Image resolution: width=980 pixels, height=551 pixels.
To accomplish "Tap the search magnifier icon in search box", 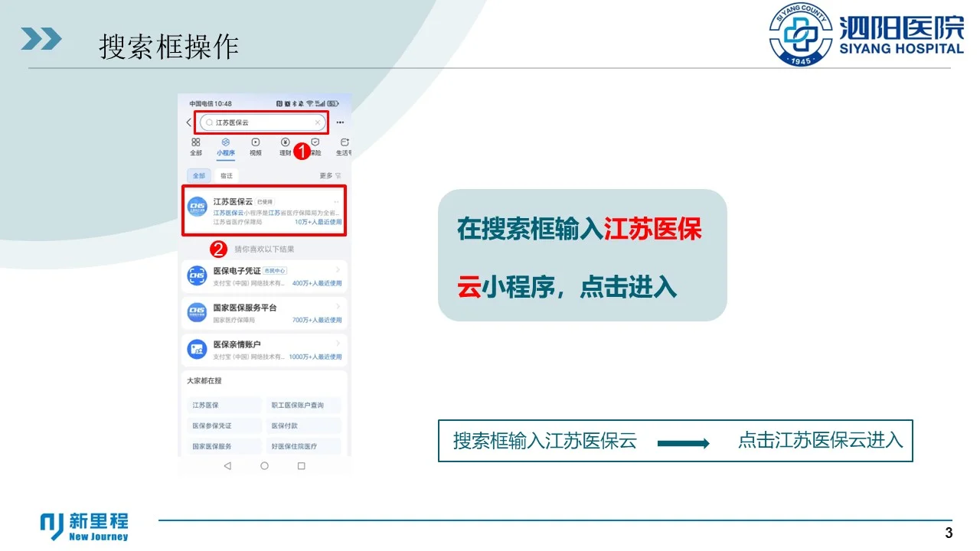I will pos(209,122).
